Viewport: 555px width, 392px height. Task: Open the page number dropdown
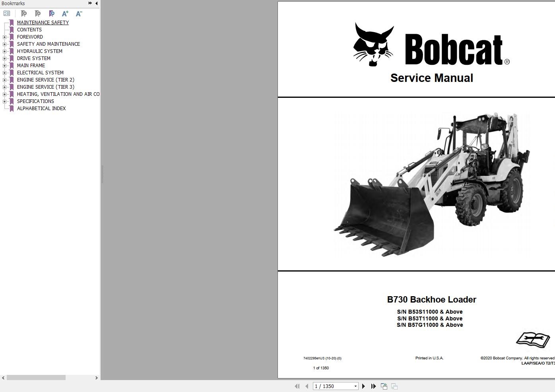tap(355, 386)
